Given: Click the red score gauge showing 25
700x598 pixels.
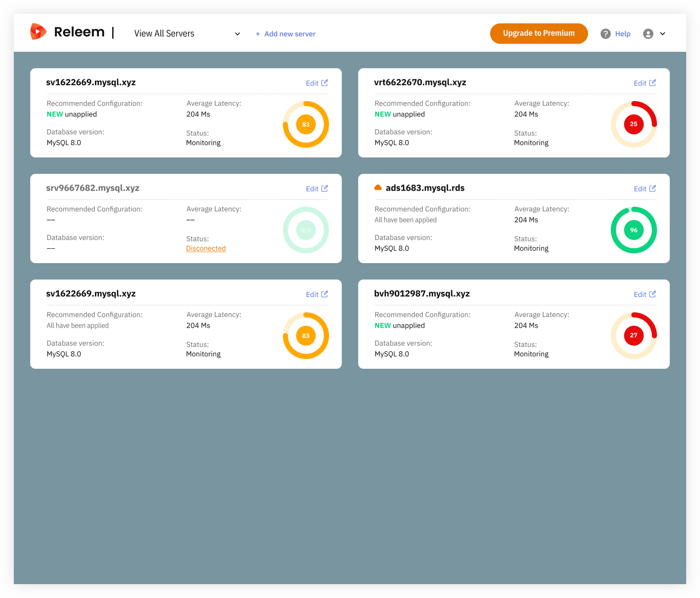Looking at the screenshot, I should pyautogui.click(x=634, y=124).
